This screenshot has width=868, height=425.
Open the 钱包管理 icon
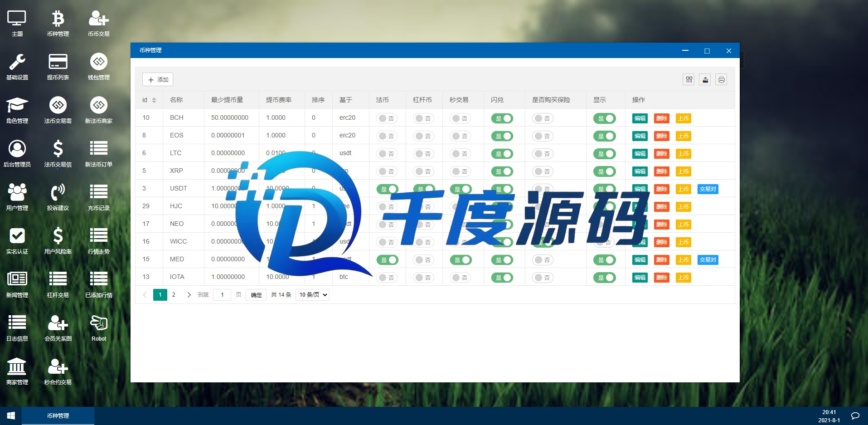[99, 67]
